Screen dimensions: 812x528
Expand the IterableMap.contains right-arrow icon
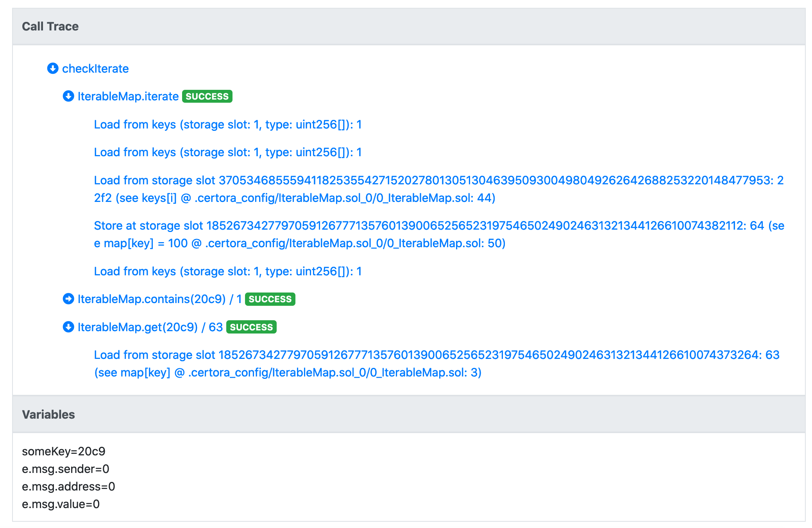pyautogui.click(x=68, y=299)
